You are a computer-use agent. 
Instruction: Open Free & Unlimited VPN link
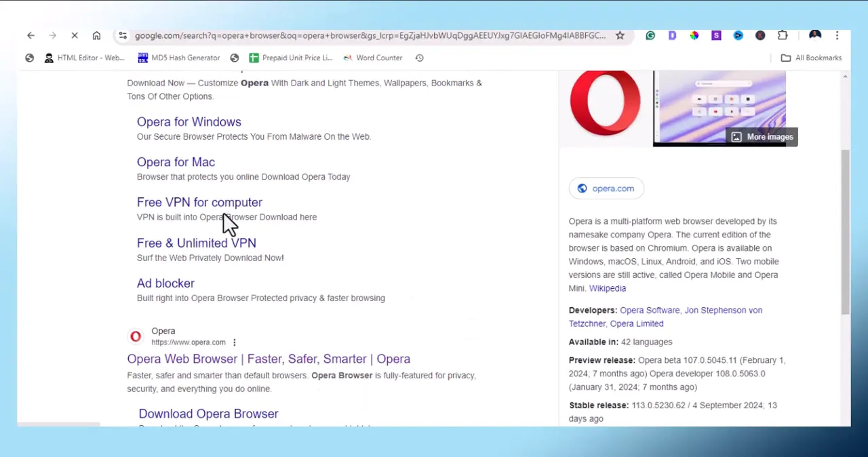click(197, 243)
